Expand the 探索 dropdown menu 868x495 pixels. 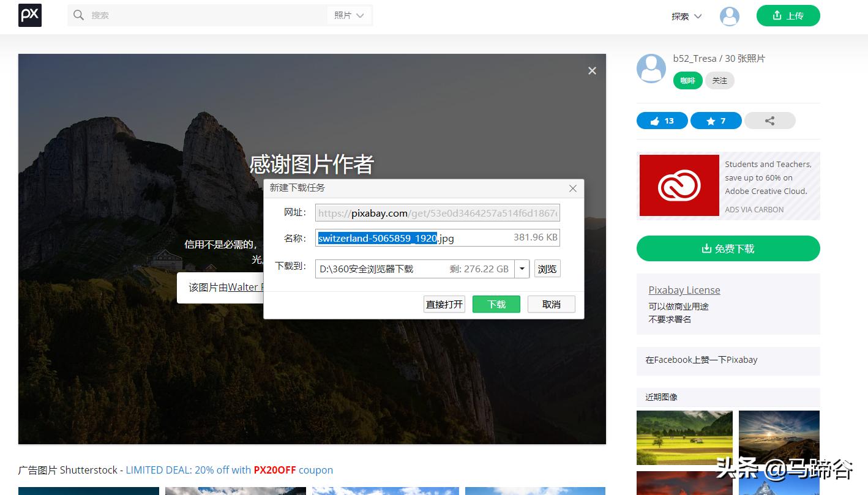[684, 17]
